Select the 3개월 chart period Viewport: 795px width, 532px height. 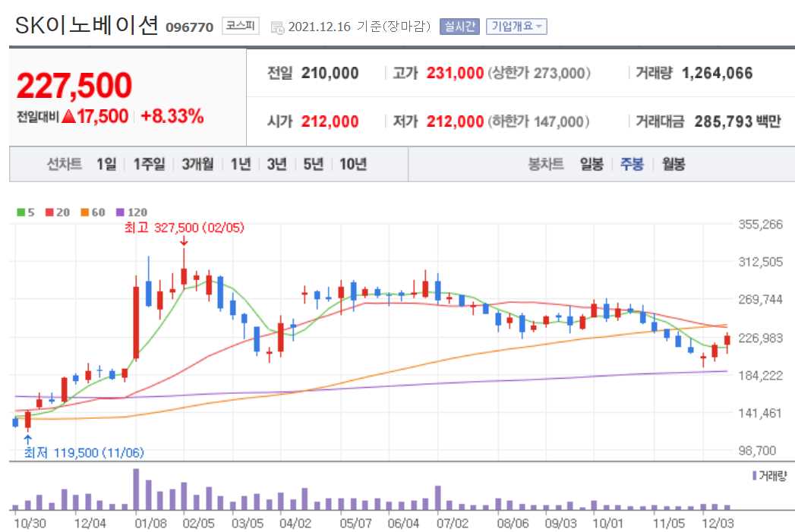[x=197, y=163]
